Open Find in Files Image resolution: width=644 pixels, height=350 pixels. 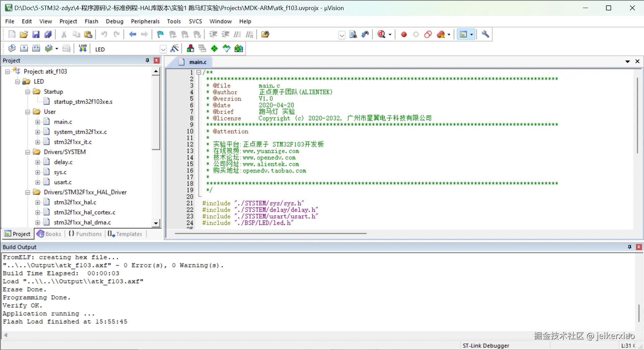265,35
